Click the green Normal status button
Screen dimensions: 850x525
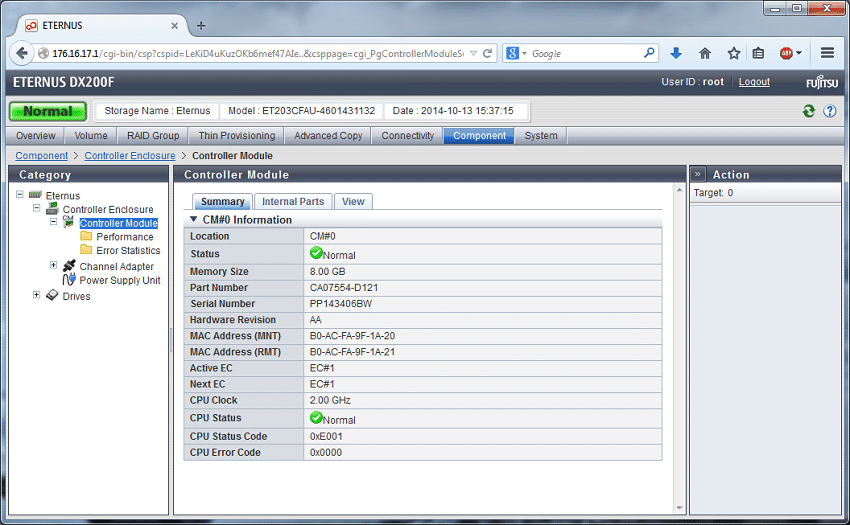[x=48, y=111]
